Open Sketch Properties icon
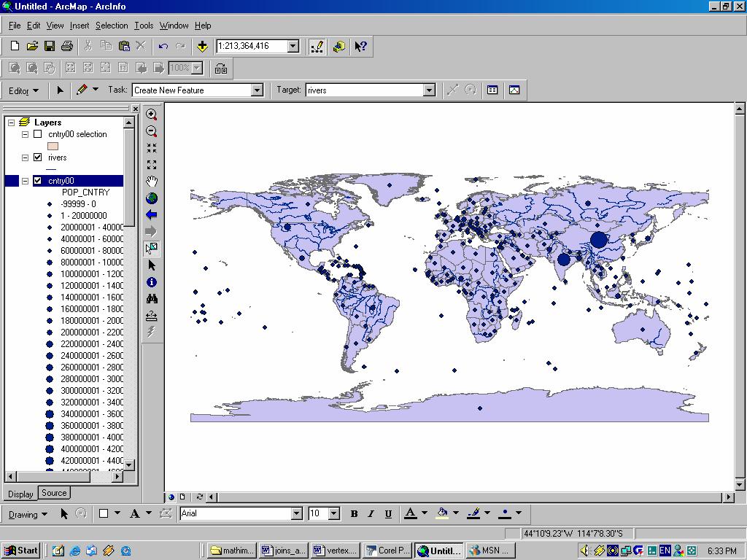This screenshot has height=560, width=747. (514, 90)
